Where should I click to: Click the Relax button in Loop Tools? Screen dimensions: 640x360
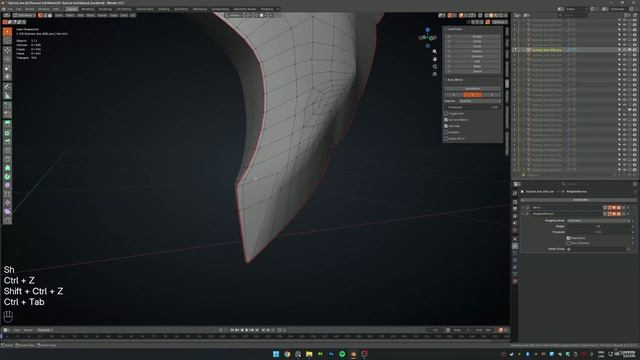(x=477, y=66)
